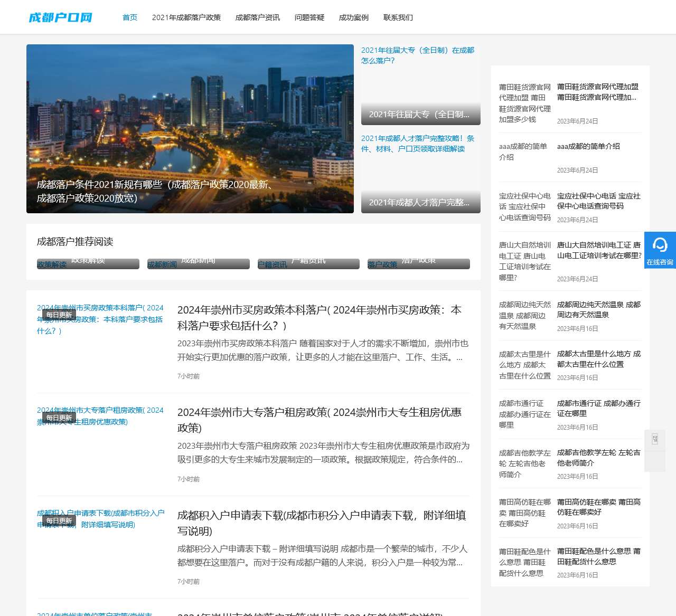Click the small floating widget at bottom right
This screenshot has width=676, height=616.
pyautogui.click(x=655, y=440)
